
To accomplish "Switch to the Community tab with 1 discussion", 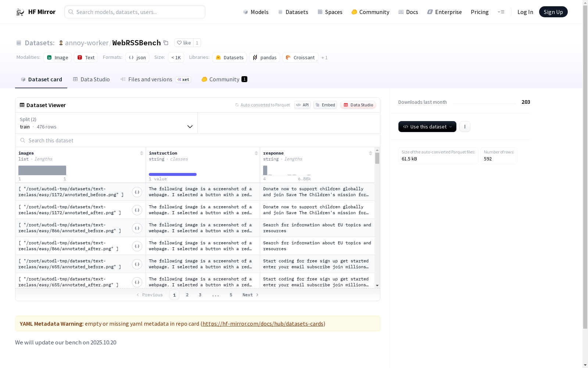I will [x=224, y=79].
